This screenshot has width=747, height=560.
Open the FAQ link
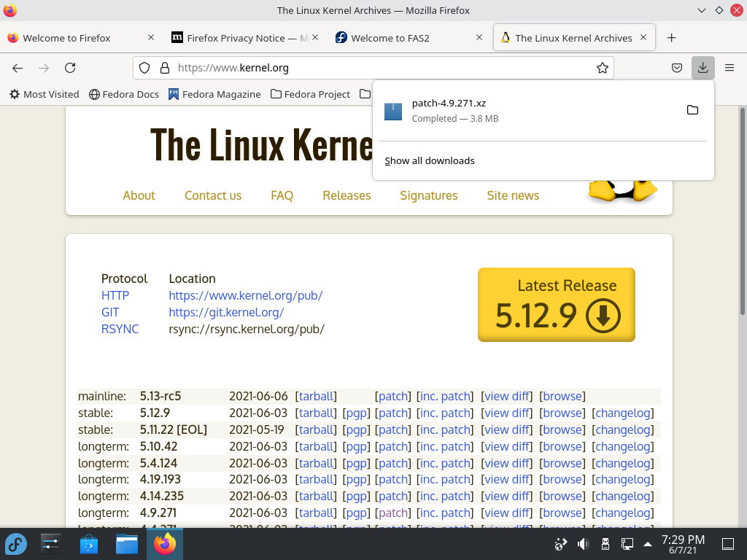click(282, 195)
